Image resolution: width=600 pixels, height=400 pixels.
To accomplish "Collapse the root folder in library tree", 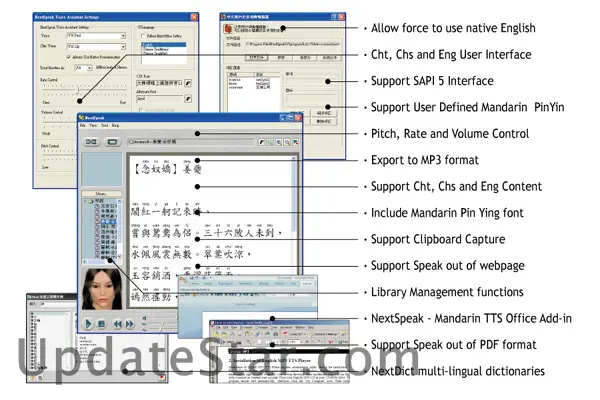I will (x=85, y=201).
